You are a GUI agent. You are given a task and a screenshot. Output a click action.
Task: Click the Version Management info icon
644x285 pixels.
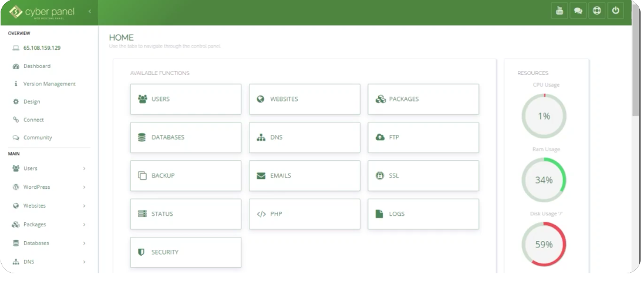pyautogui.click(x=16, y=84)
